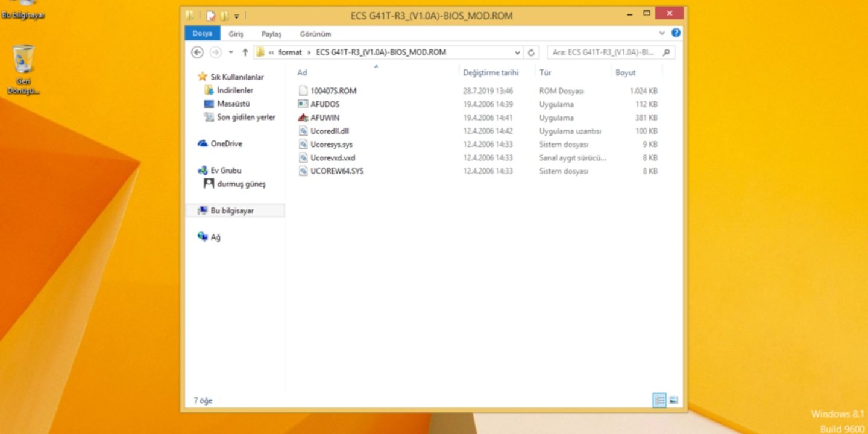The image size is (868, 434).
Task: Switch to the Görünüm ribbon tab
Action: point(315,34)
